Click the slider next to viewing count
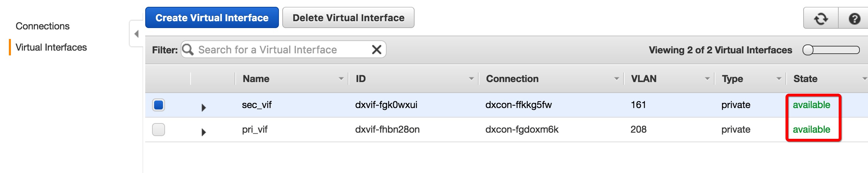 pyautogui.click(x=831, y=50)
